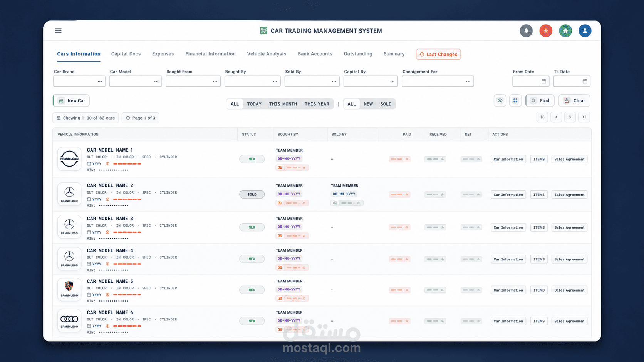Filter by THIS YEAR period
The image size is (644, 362).
317,104
